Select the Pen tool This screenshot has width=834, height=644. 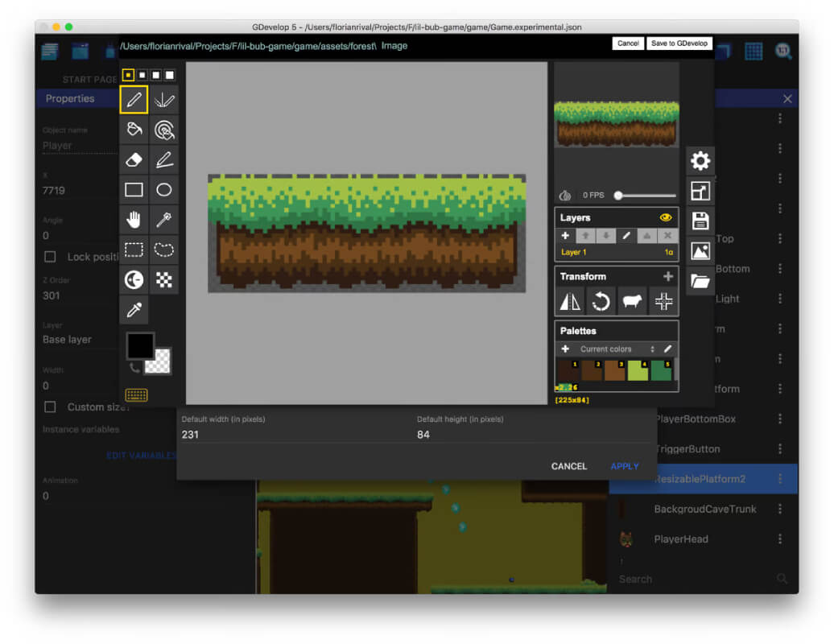[134, 100]
